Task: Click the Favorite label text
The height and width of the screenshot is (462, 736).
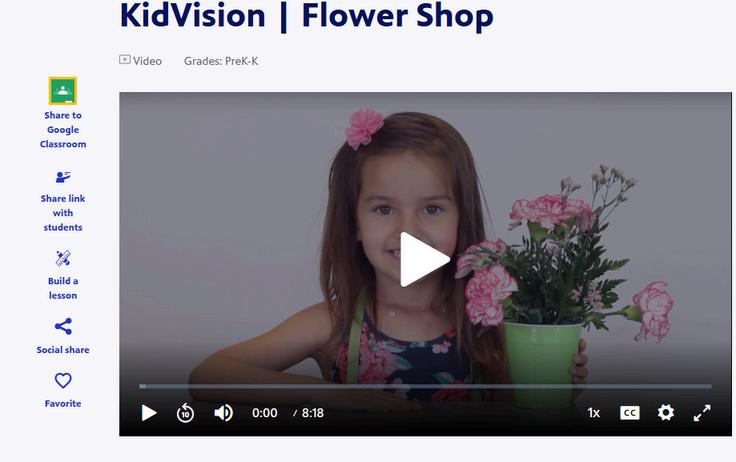Action: click(63, 403)
